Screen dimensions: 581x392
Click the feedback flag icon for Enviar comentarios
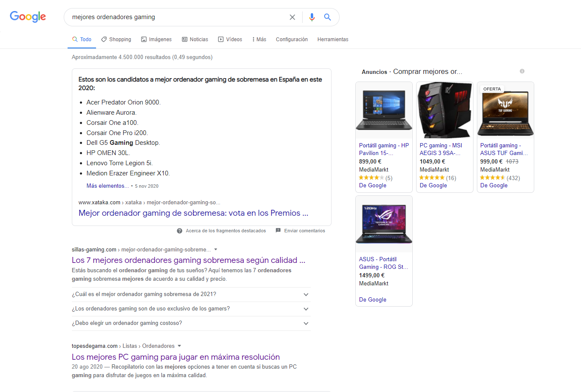(x=278, y=231)
